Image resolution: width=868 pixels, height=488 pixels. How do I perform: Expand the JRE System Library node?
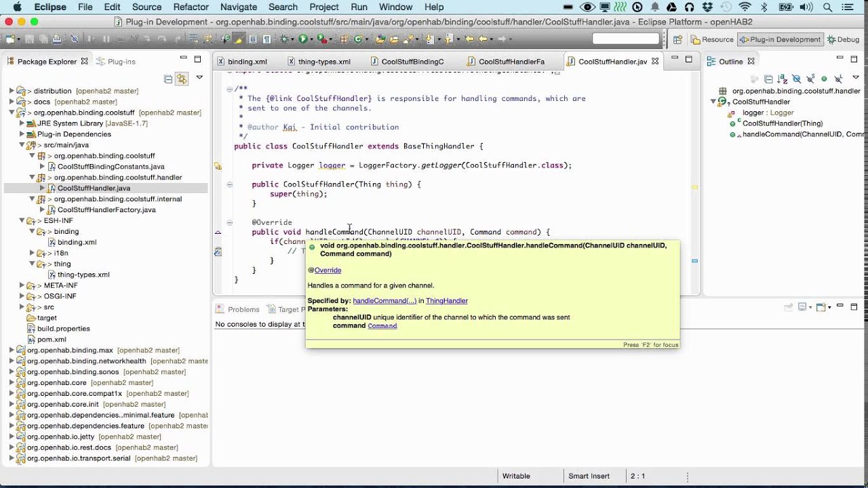[22, 123]
